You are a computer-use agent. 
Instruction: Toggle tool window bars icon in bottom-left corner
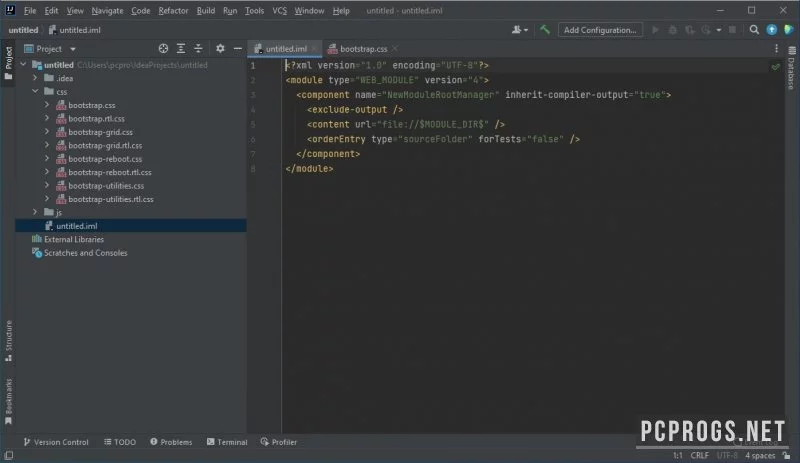(x=9, y=455)
